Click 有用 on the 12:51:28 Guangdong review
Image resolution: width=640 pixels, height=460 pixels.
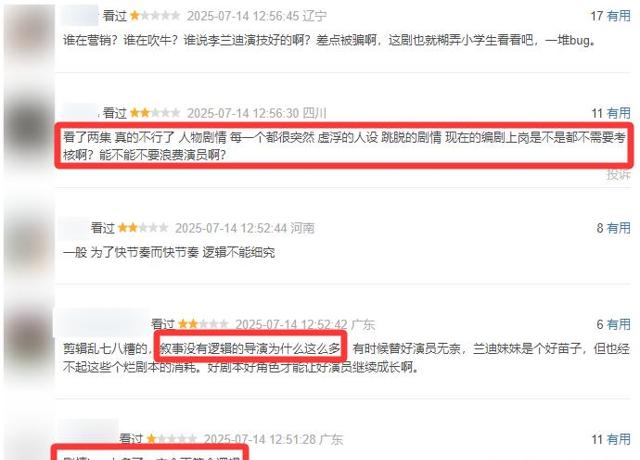618,439
